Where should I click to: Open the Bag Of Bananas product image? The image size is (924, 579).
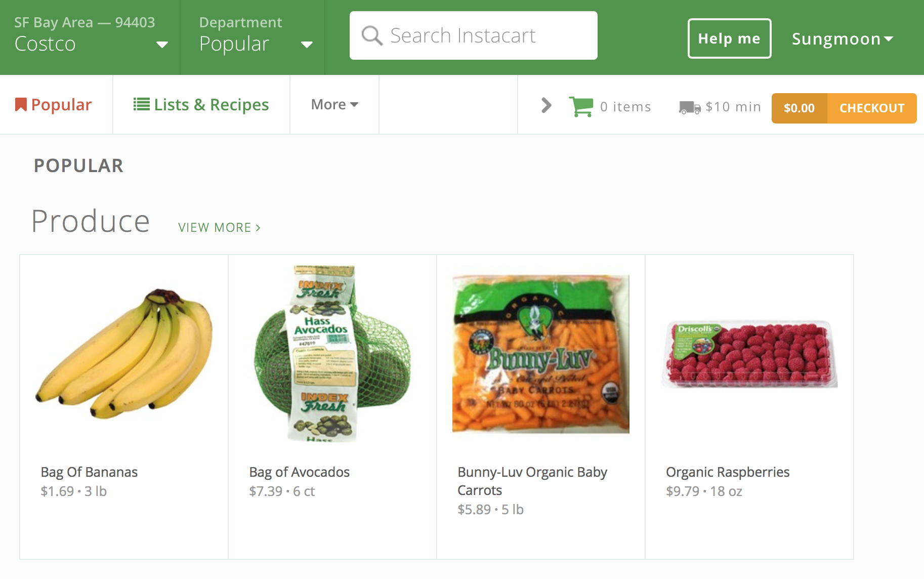click(x=124, y=353)
